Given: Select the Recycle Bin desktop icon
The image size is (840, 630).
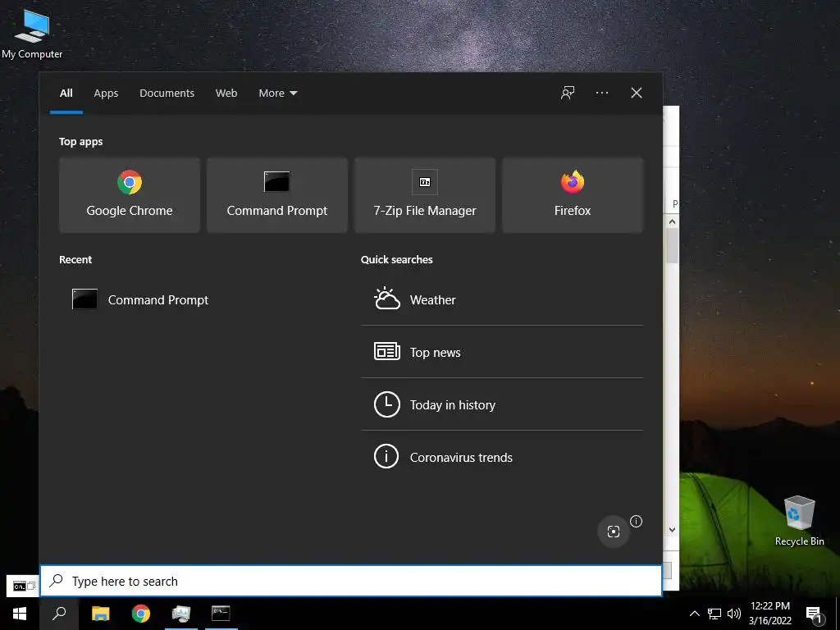Looking at the screenshot, I should click(799, 521).
